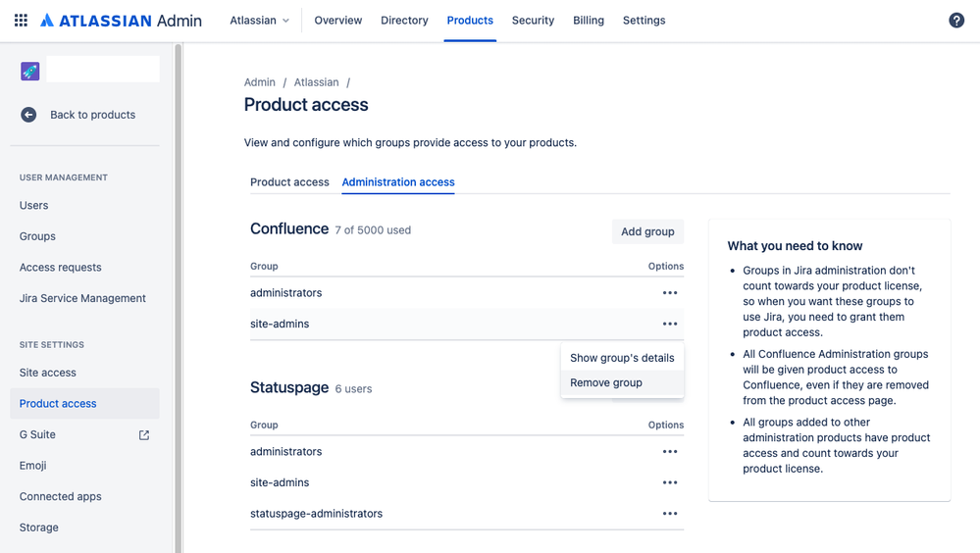Switch to the Product access tab
The image size is (980, 553).
click(289, 182)
